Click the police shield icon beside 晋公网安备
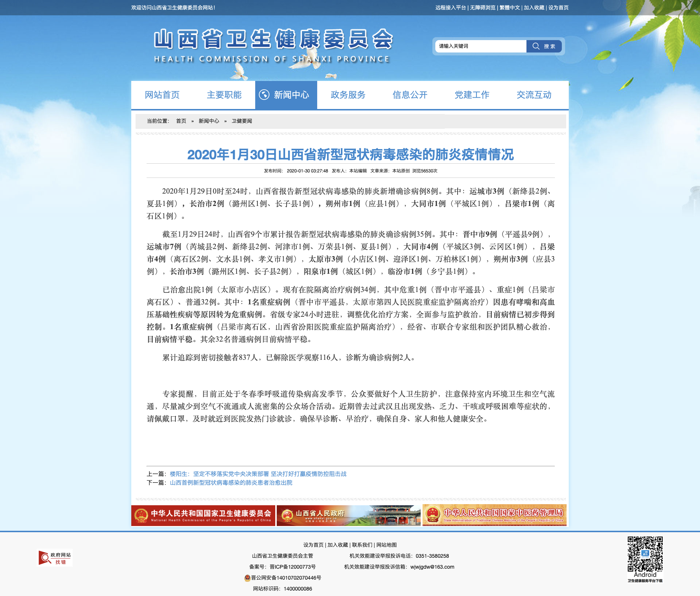 247,578
